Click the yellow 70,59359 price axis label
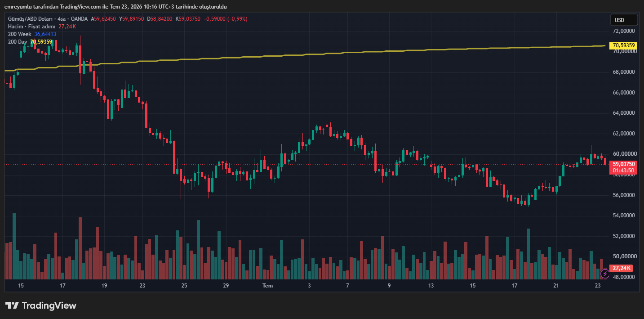This screenshot has width=644, height=319. click(623, 45)
